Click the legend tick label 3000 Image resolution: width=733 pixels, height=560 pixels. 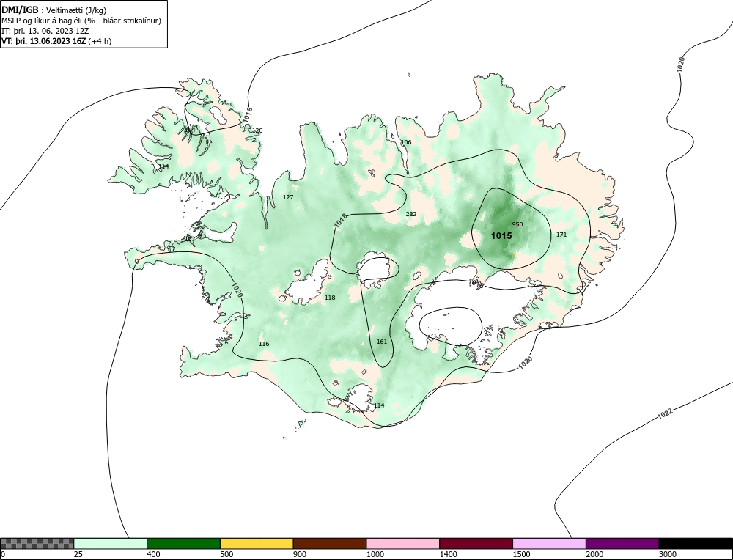tap(668, 554)
